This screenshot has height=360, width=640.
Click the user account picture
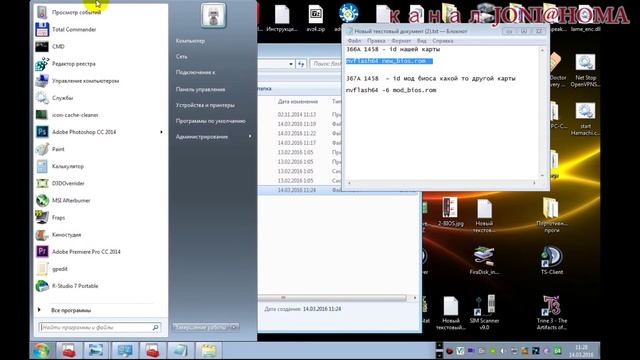point(213,16)
